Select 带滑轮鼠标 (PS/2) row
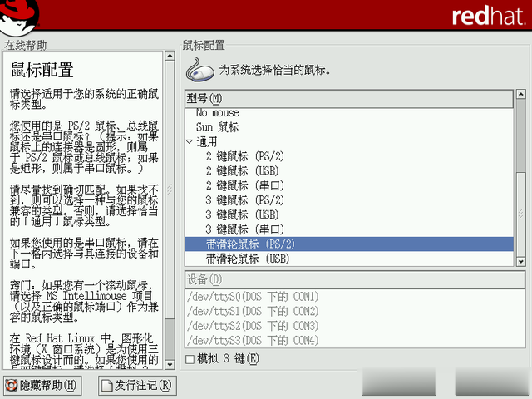The height and width of the screenshot is (399, 532). [x=349, y=244]
